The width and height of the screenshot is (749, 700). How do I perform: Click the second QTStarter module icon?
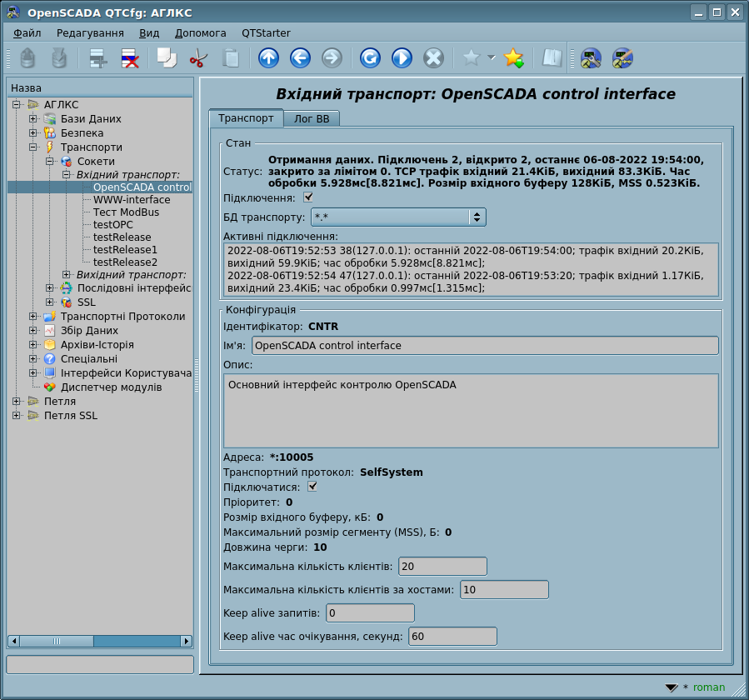point(622,58)
